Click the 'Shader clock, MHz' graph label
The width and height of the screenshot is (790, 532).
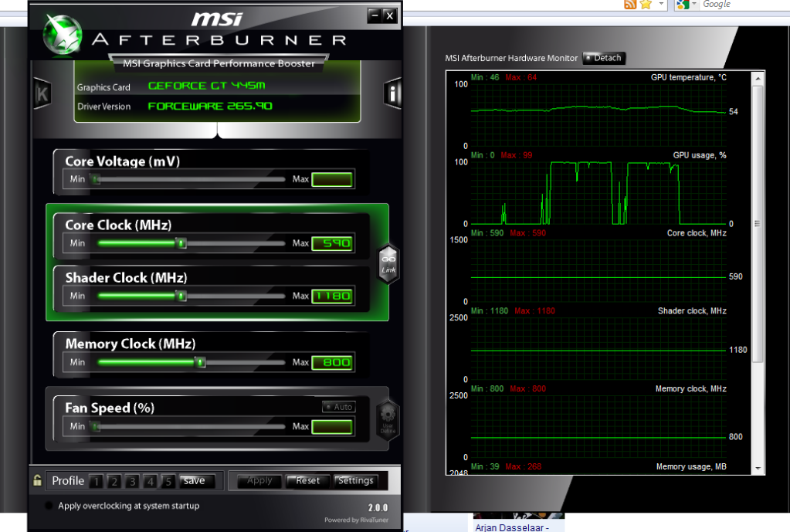tap(692, 311)
